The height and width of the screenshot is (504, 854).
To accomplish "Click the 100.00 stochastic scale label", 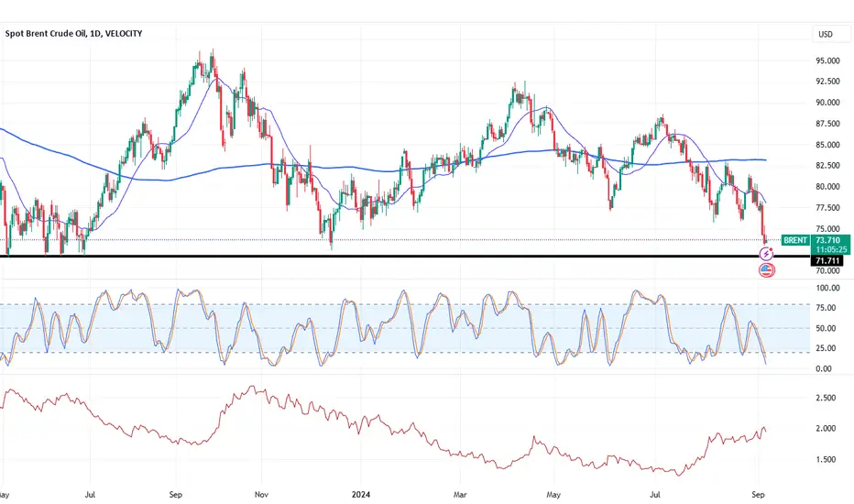I will [827, 289].
